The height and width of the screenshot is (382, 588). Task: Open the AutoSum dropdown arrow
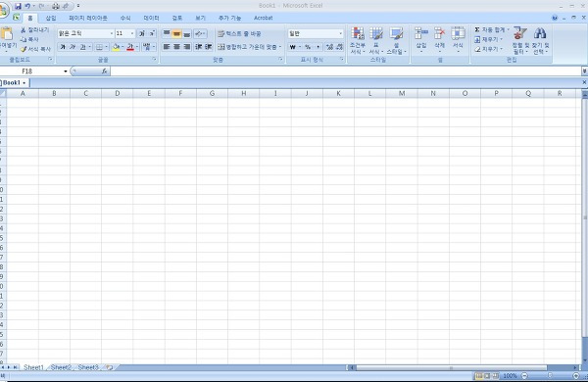tap(508, 29)
